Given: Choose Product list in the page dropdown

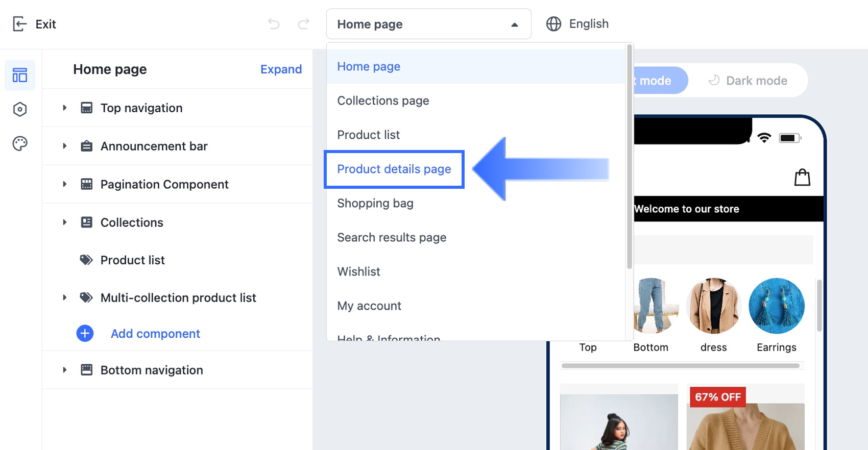Looking at the screenshot, I should click(x=476, y=135).
